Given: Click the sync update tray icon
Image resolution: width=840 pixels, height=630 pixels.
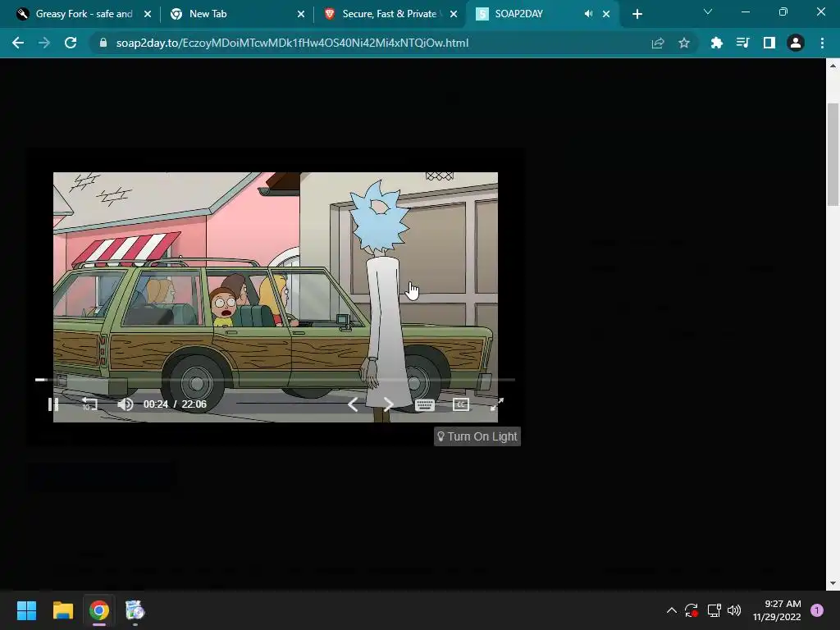Looking at the screenshot, I should click(691, 610).
